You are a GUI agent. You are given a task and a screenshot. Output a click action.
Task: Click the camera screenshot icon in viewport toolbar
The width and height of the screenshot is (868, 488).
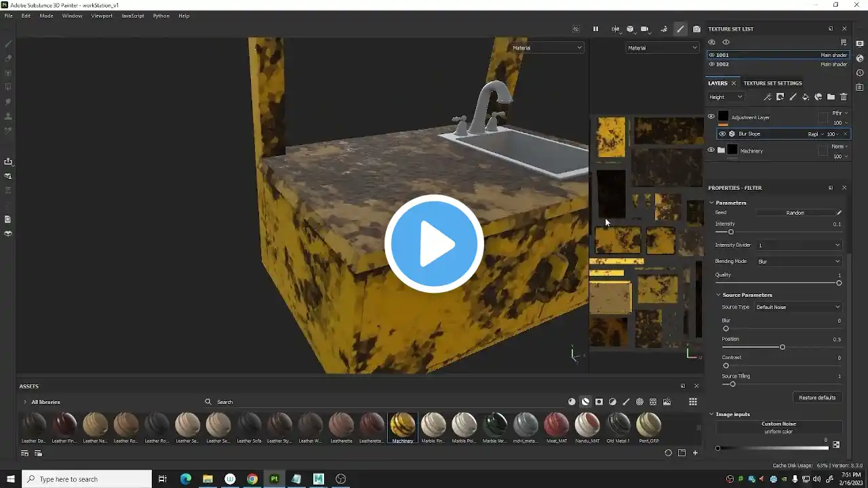pos(696,29)
